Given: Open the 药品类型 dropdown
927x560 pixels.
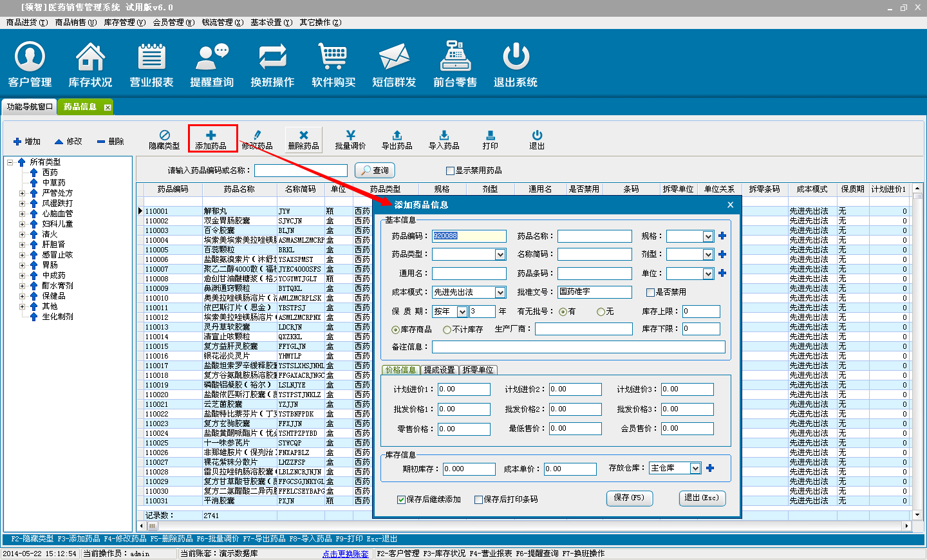Looking at the screenshot, I should 500,255.
